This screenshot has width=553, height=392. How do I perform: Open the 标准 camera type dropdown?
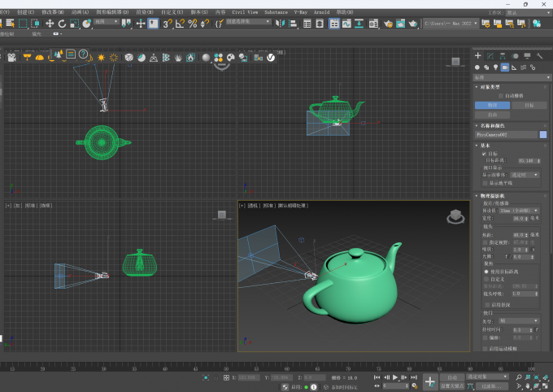512,77
